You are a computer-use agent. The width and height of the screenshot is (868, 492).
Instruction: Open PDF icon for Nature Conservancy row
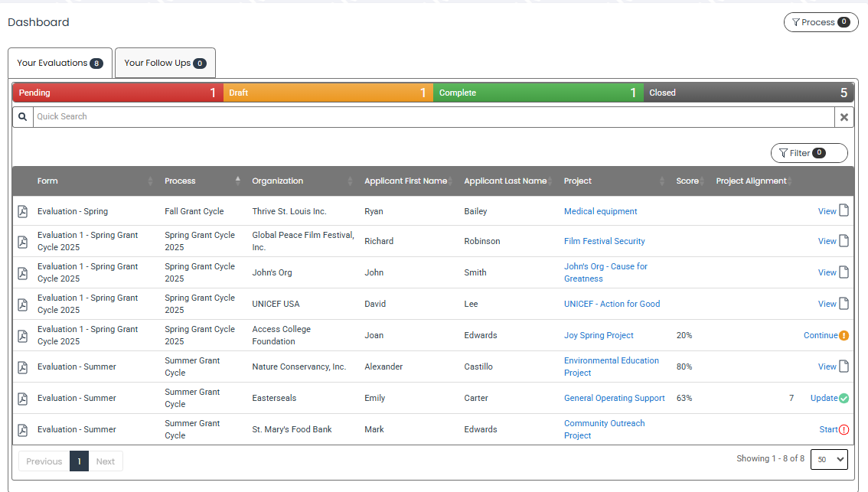[23, 367]
